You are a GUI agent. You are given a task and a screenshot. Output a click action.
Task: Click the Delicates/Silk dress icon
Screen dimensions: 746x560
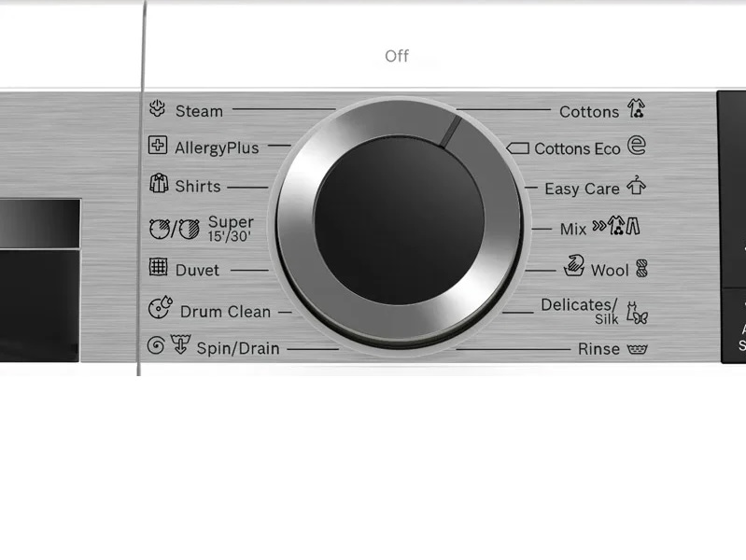click(x=637, y=313)
